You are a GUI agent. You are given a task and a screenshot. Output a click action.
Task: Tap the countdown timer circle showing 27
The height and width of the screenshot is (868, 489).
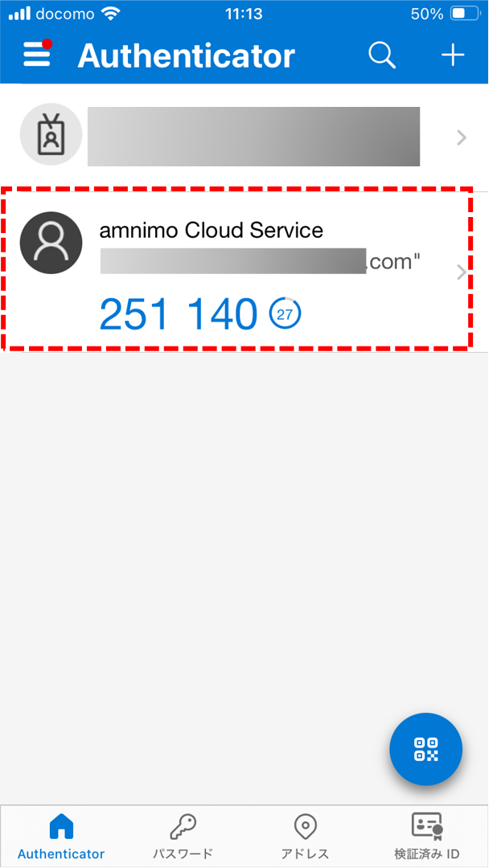click(285, 315)
